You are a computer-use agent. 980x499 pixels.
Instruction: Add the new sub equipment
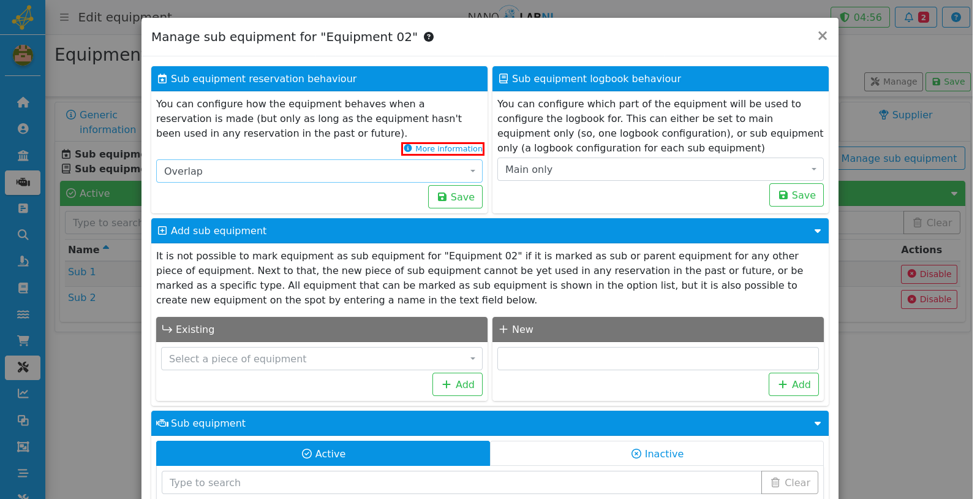(x=793, y=384)
